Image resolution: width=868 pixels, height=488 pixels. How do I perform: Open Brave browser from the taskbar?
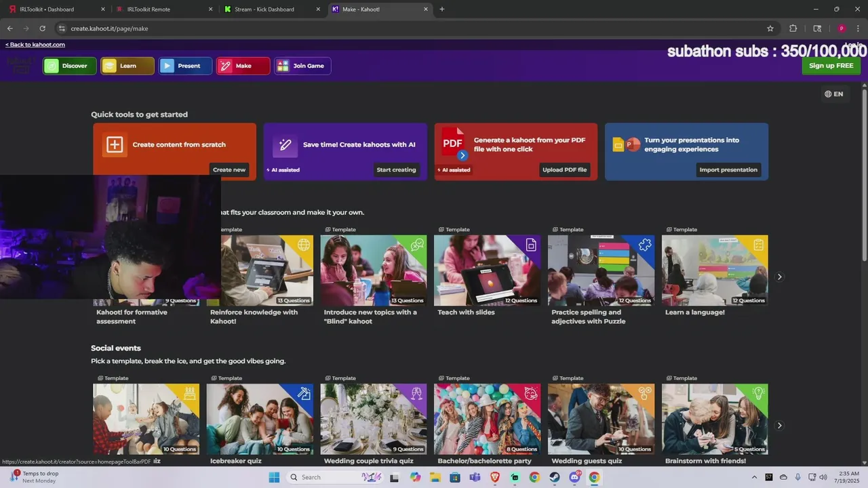[x=495, y=477]
